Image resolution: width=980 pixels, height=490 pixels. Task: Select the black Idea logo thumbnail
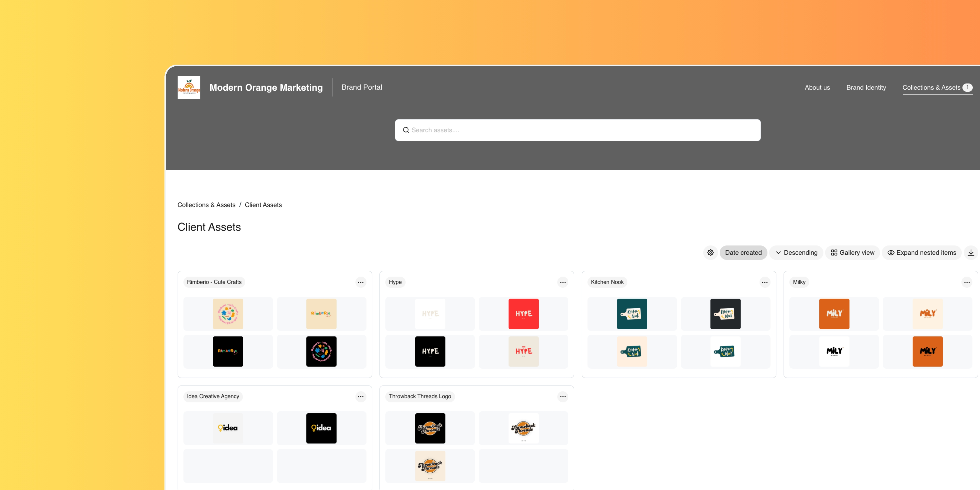(321, 428)
